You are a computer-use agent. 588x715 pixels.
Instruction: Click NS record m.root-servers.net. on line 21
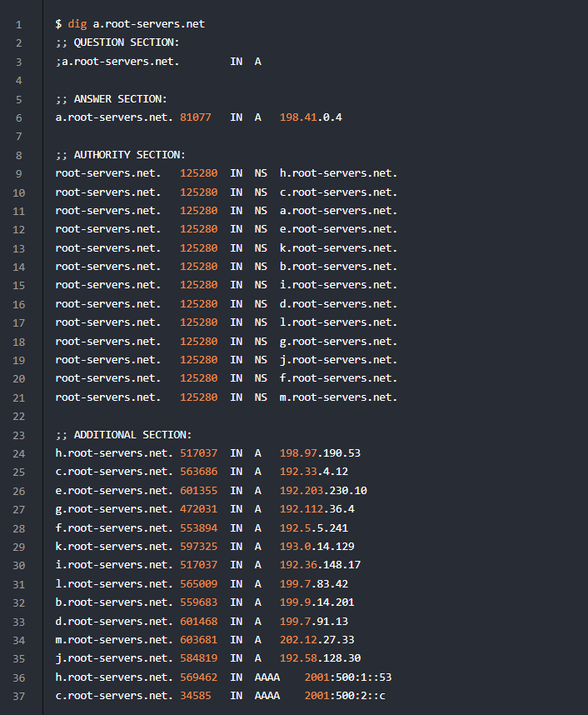click(339, 397)
